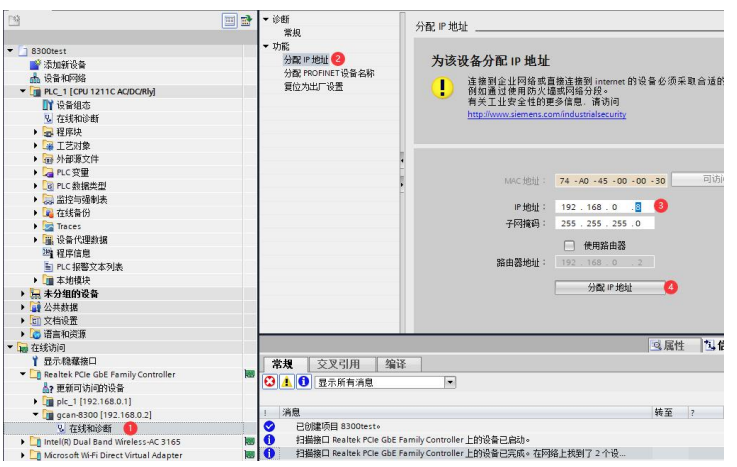Enable the 使用路由器 checkbox
This screenshot has height=467, width=737.
coord(569,245)
